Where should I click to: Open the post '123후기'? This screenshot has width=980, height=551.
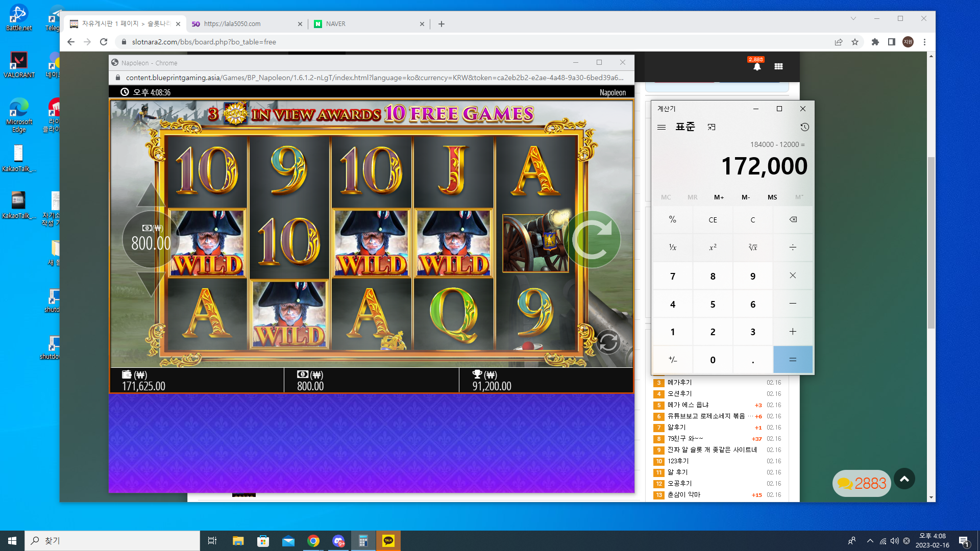click(x=678, y=461)
